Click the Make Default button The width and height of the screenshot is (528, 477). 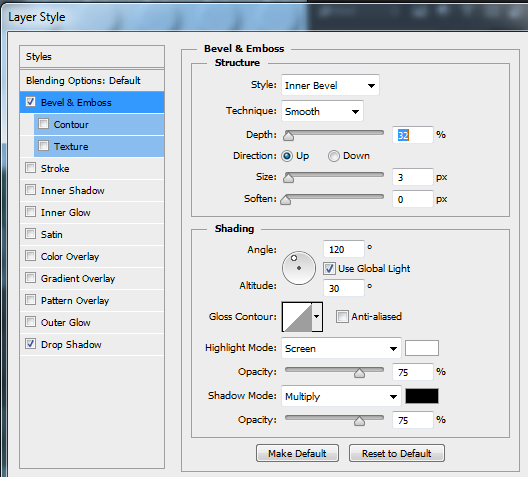coord(297,453)
